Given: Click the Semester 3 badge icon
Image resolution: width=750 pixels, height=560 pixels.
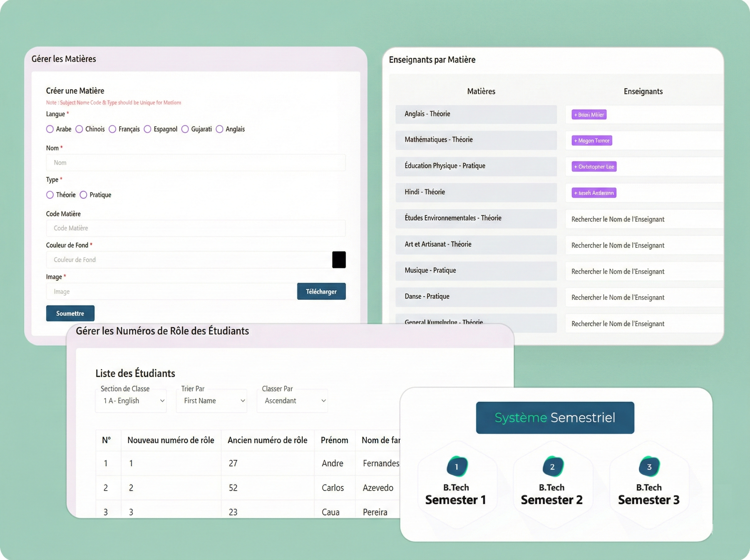Looking at the screenshot, I should (649, 467).
